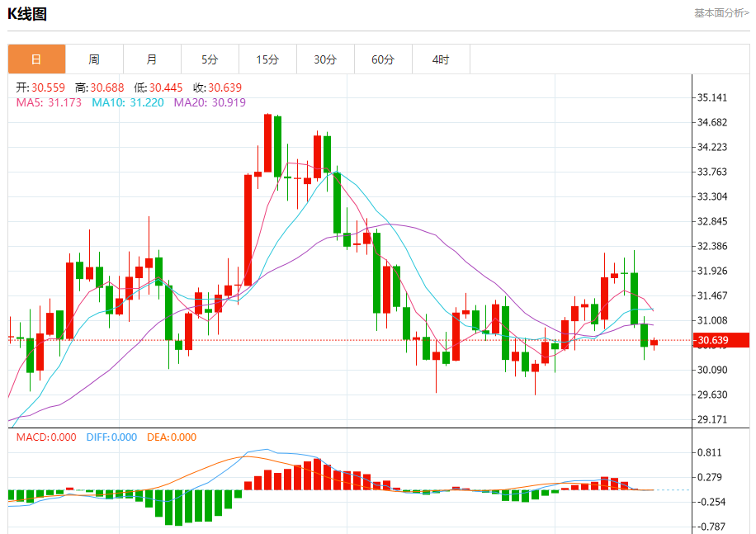The image size is (756, 534).
Task: Click the 32.386 price axis label
Action: click(x=712, y=246)
